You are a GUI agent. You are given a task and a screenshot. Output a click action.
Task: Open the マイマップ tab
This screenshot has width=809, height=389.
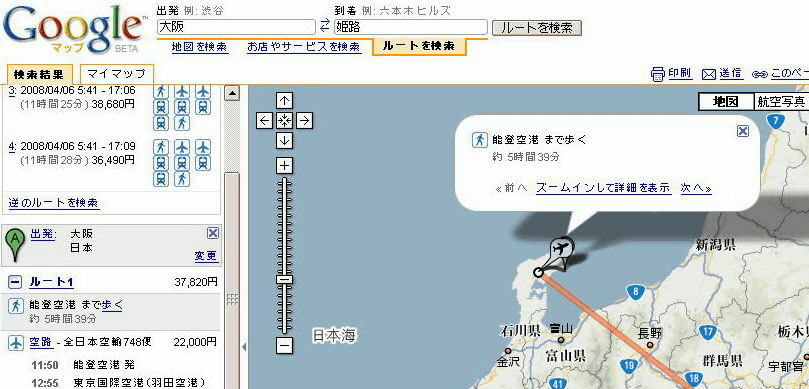(x=117, y=74)
